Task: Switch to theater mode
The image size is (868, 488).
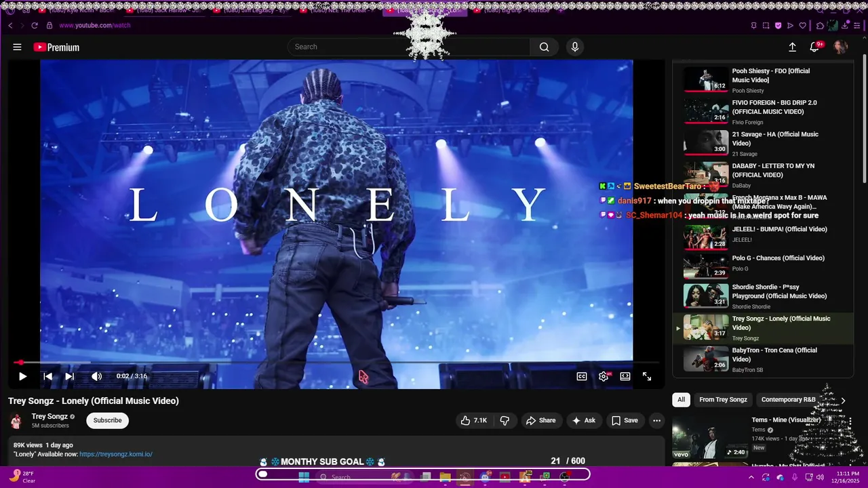Action: click(x=625, y=376)
